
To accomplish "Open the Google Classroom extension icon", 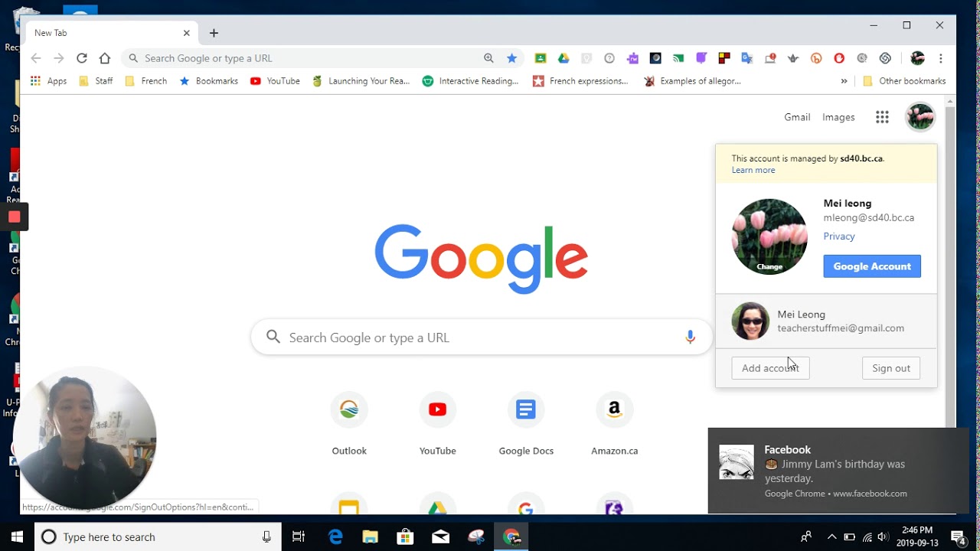I will tap(541, 58).
